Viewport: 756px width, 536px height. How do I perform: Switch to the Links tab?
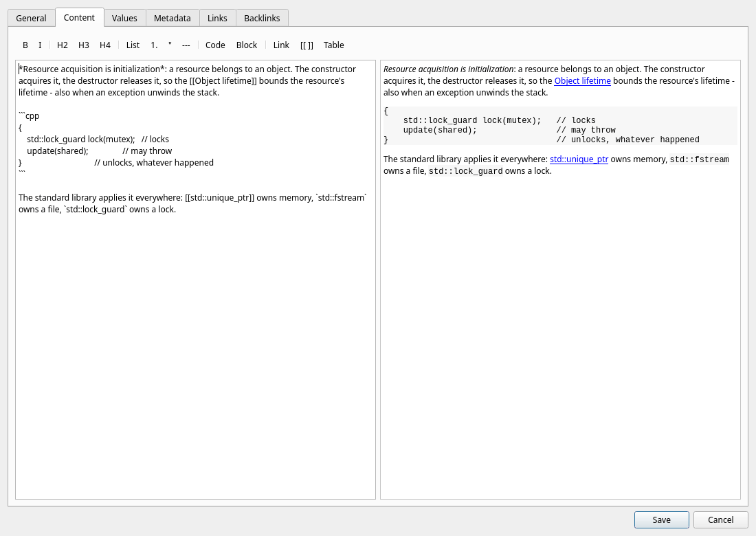click(x=217, y=19)
